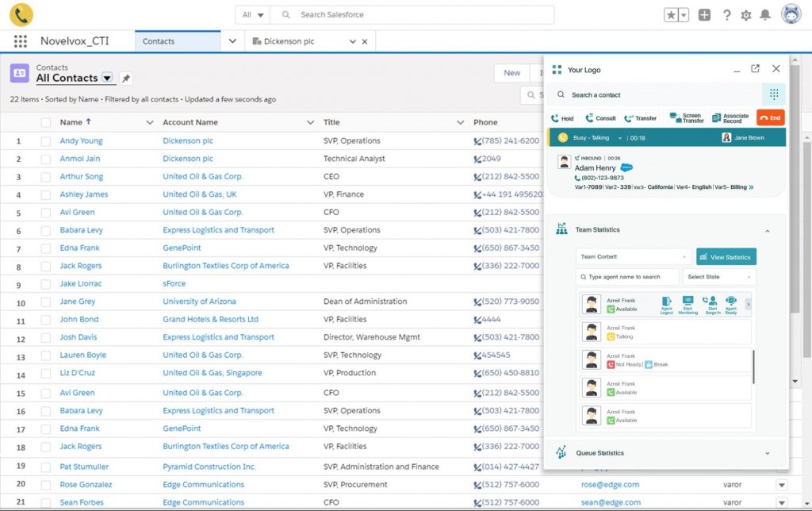812x511 pixels.
Task: Click the View Statistics button
Action: (726, 256)
